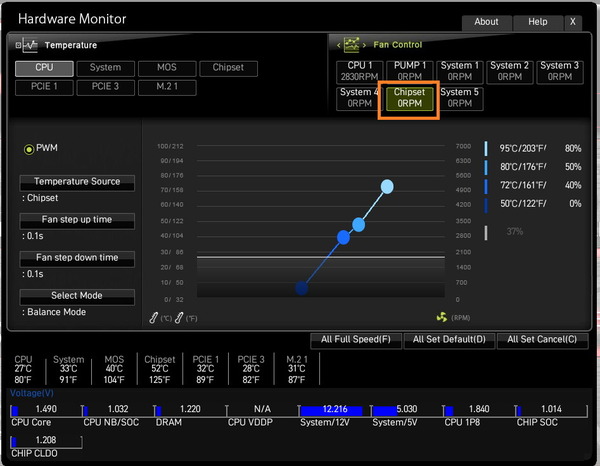Image resolution: width=600 pixels, height=466 pixels.
Task: Click the CPU NB/SOC voltage bar
Action: pyautogui.click(x=118, y=411)
